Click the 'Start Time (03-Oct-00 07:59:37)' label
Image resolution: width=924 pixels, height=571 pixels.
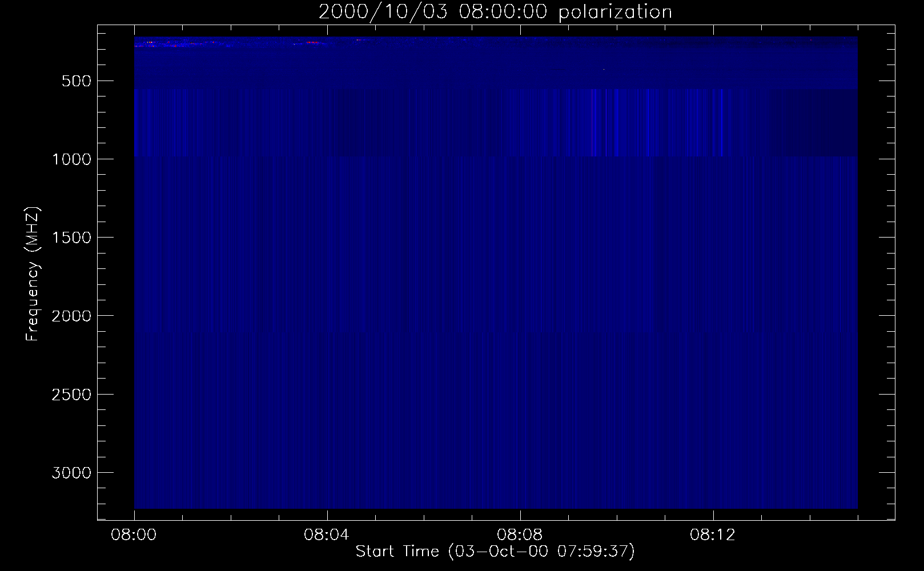pyautogui.click(x=495, y=552)
